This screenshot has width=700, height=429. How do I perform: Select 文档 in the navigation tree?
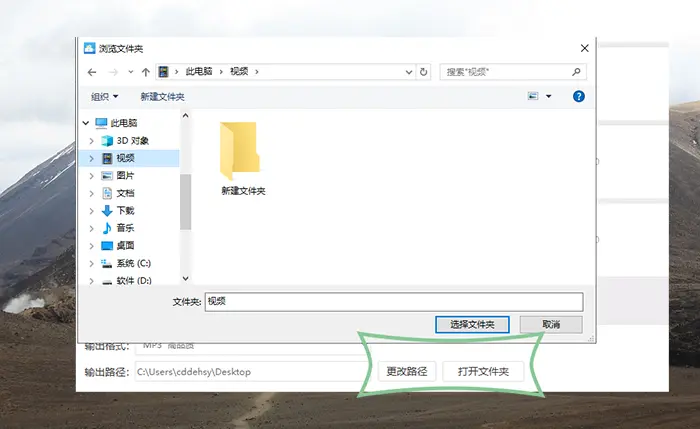click(x=125, y=193)
